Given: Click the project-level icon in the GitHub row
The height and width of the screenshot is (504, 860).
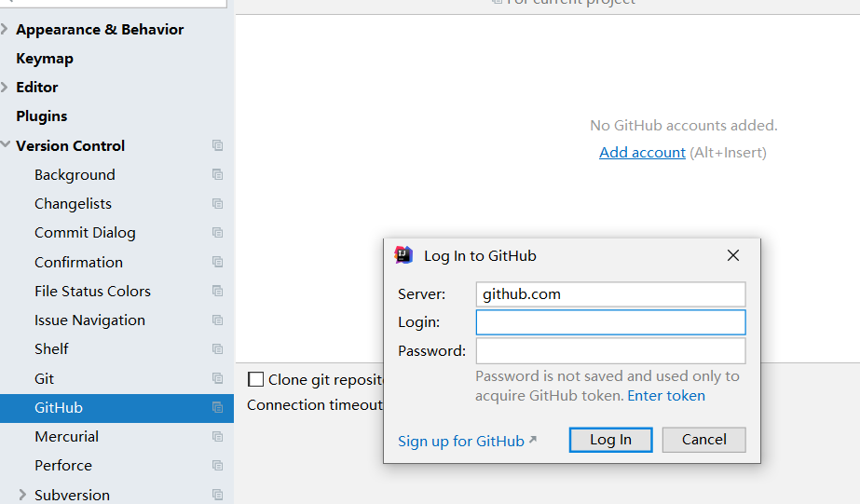Looking at the screenshot, I should coord(217,407).
